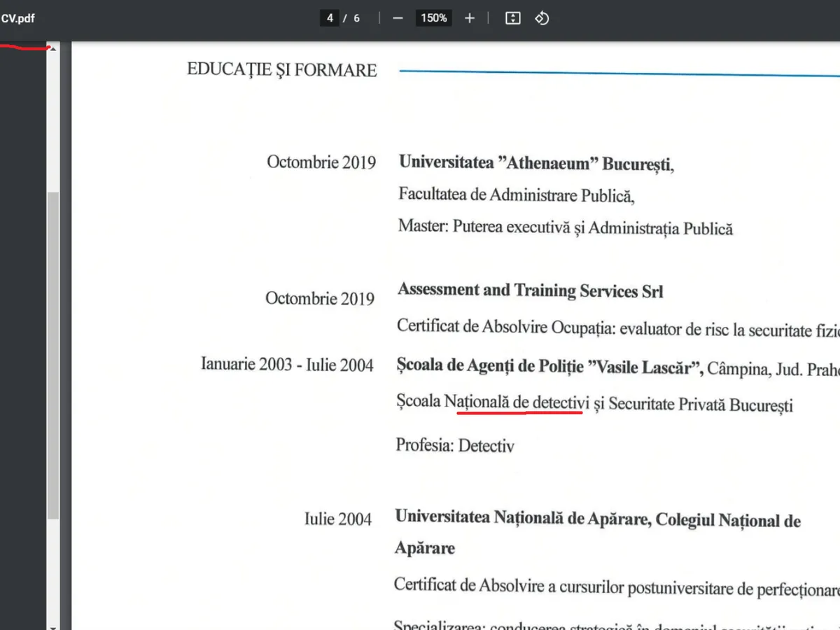Image resolution: width=840 pixels, height=630 pixels.
Task: Click the underlined "Națională de detectivi" text
Action: 519,403
